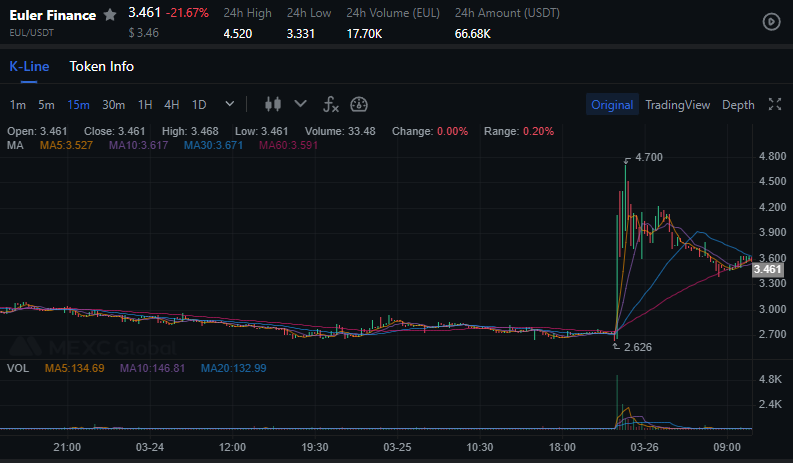Viewport: 793px width, 463px height.
Task: Click the current price tag 3.461 on axis
Action: coord(768,269)
